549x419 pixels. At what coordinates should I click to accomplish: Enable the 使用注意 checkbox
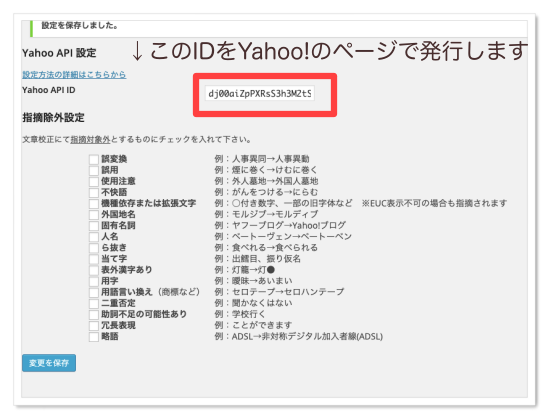point(93,182)
